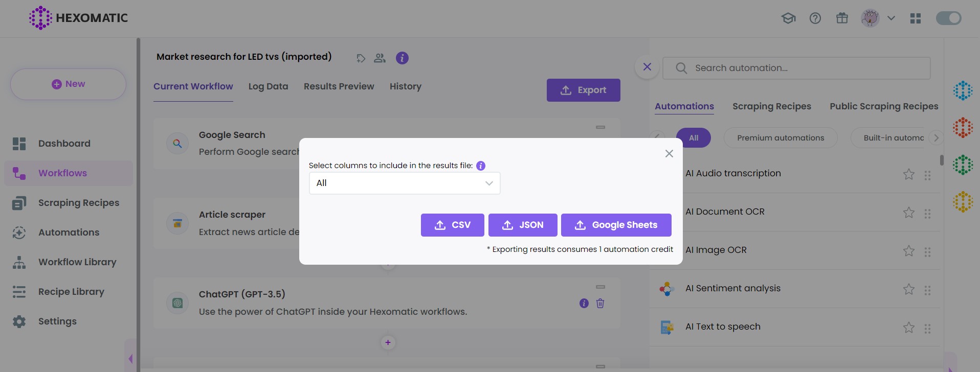Expand the user avatar account menu chevron
980x372 pixels.
coord(891,18)
